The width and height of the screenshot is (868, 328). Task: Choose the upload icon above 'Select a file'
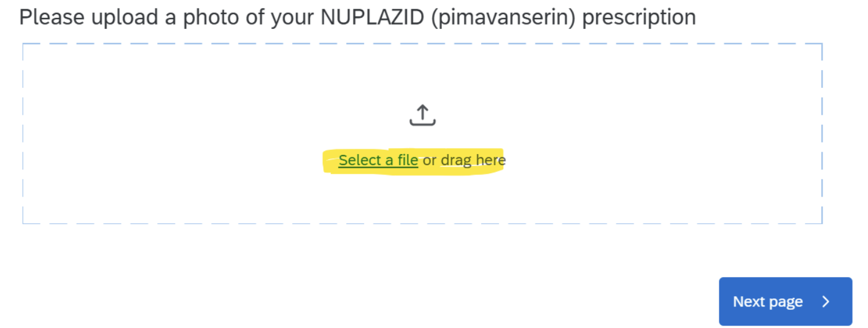pos(422,115)
